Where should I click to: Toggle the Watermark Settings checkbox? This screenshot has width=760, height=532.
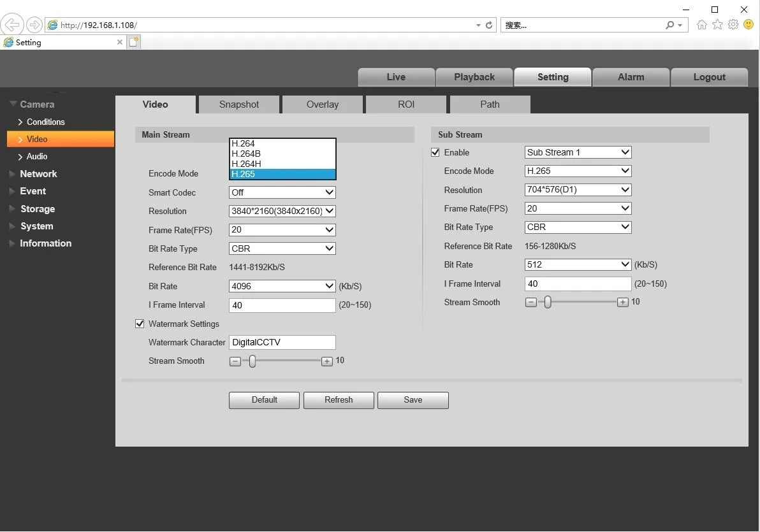[x=140, y=324]
